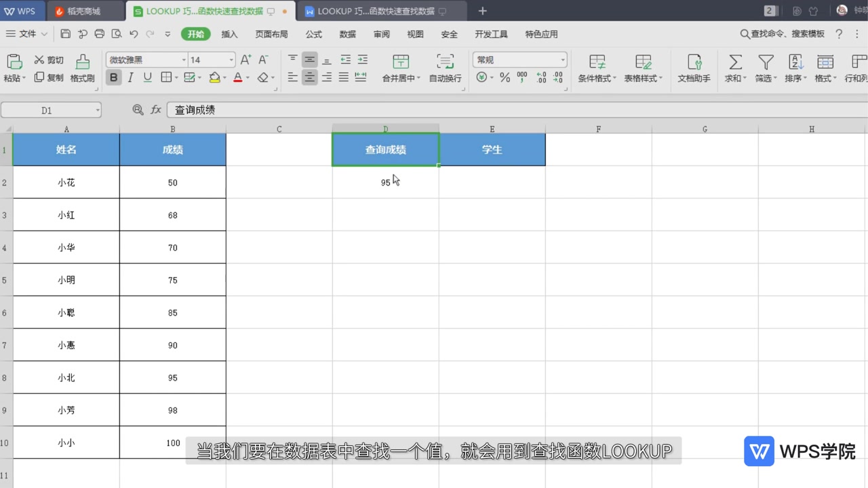Click the AutoSum (求和) sigma icon

[734, 62]
